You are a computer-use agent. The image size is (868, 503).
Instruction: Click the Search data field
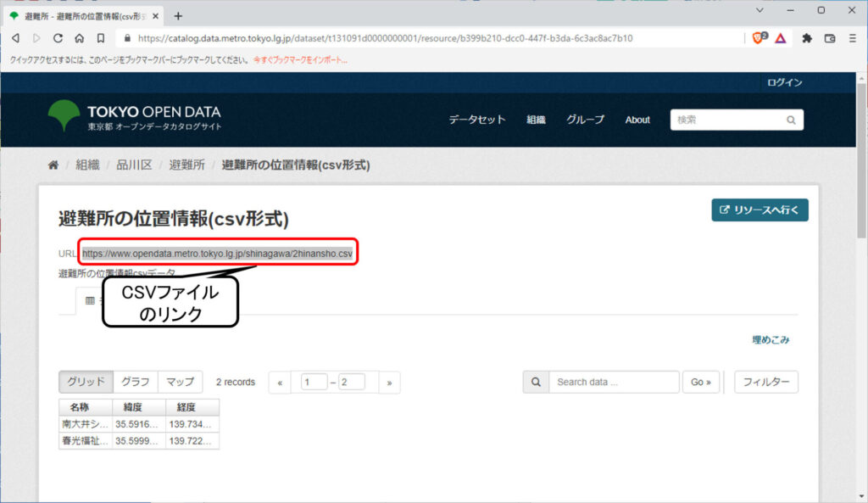coord(614,382)
